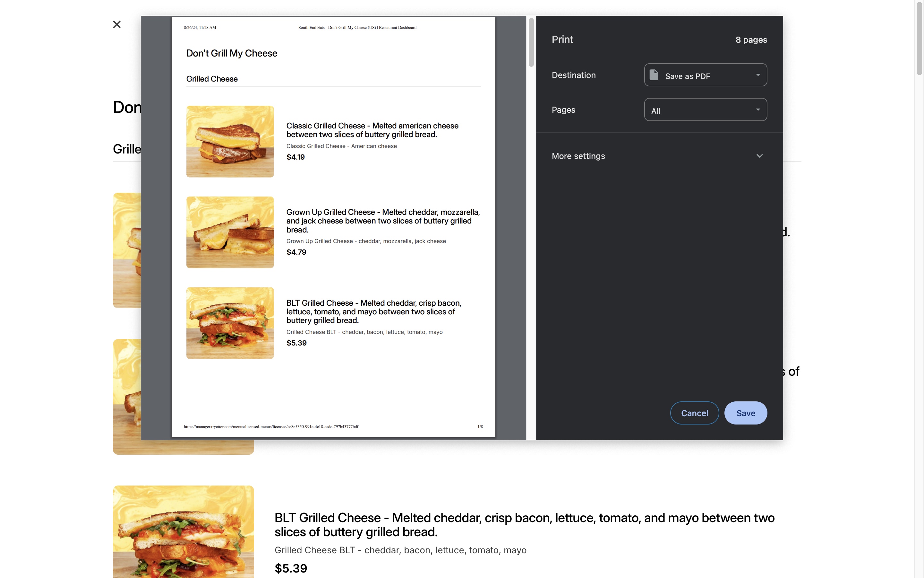Image resolution: width=924 pixels, height=578 pixels.
Task: Click the print preview scrollbar thumb
Action: 531,42
